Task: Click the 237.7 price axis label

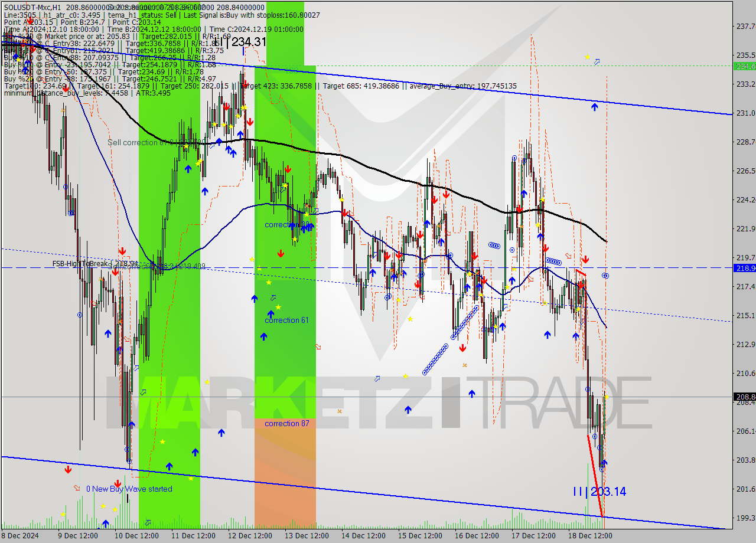Action: point(745,26)
